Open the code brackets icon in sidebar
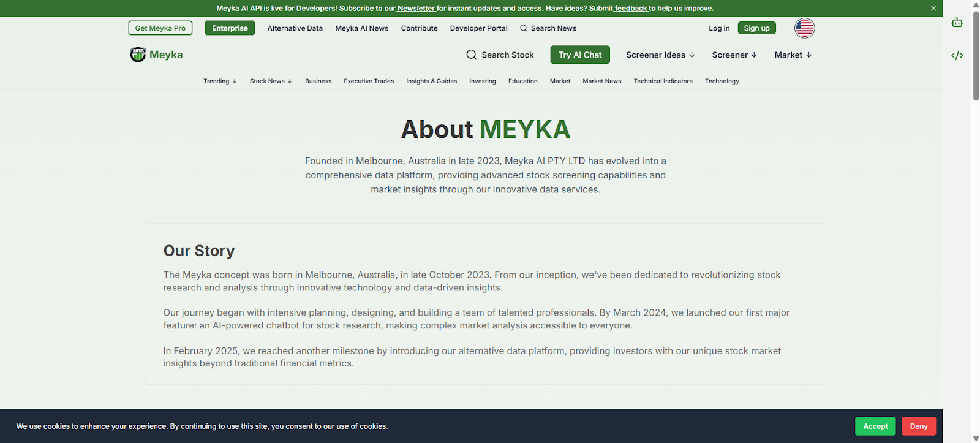The height and width of the screenshot is (443, 980). [x=957, y=55]
